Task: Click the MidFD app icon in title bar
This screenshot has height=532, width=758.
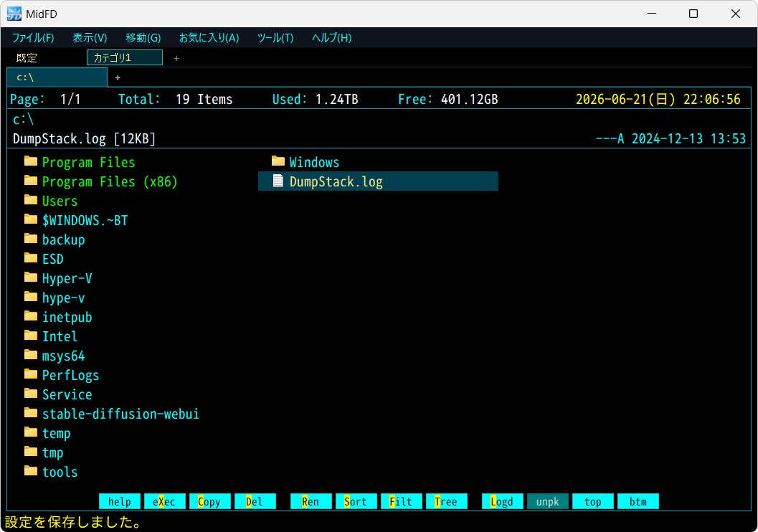Action: point(14,14)
